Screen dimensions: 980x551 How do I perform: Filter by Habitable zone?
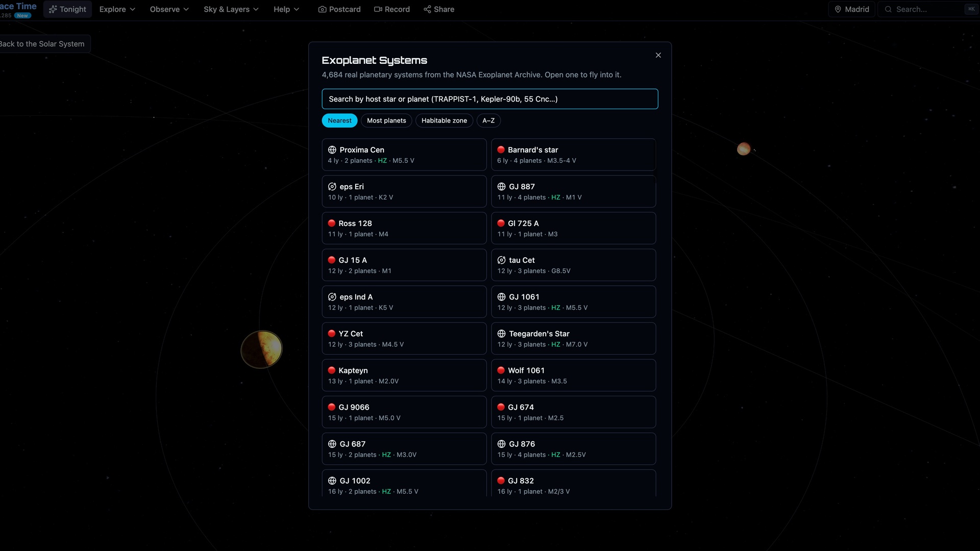(x=444, y=120)
